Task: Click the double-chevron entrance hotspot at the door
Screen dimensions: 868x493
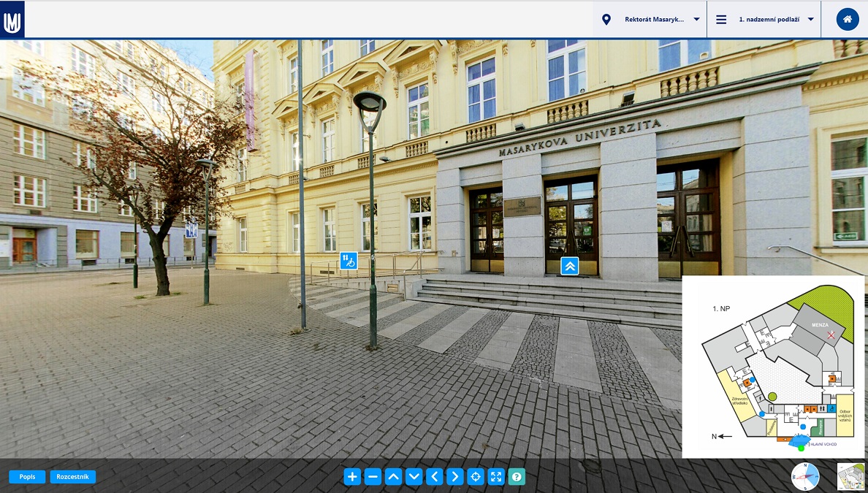Action: (x=570, y=266)
